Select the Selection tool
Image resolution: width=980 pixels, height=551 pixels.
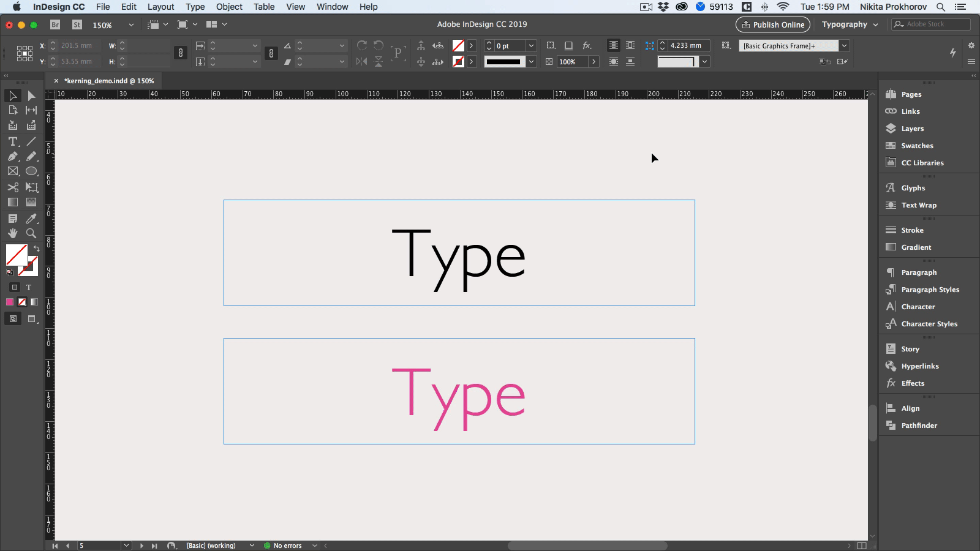[x=12, y=96]
